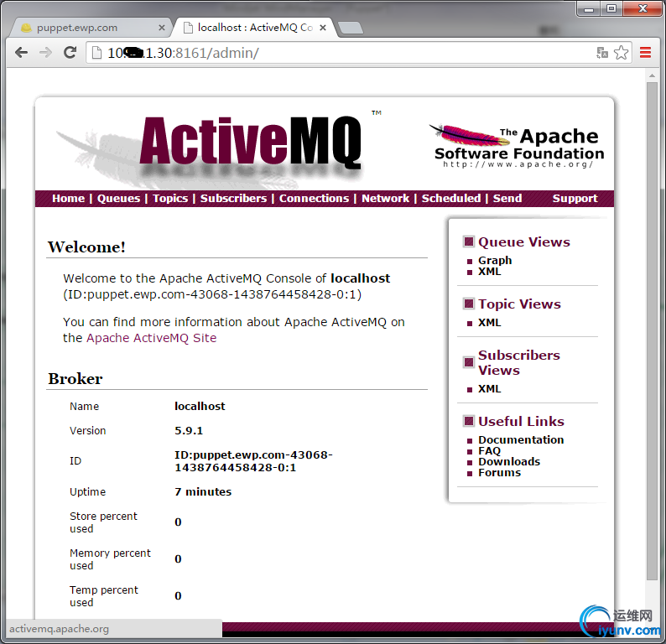Click the vertical scrollbar thumb
The width and height of the screenshot is (666, 644).
pyautogui.click(x=652, y=331)
